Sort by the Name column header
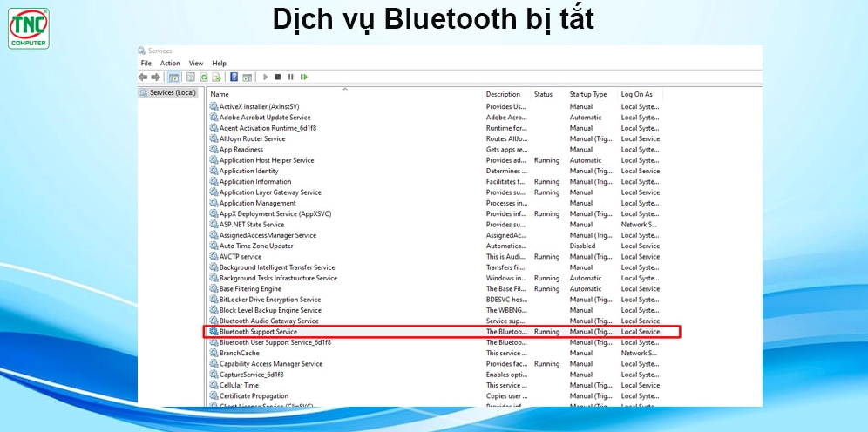868x432 pixels. [x=344, y=94]
